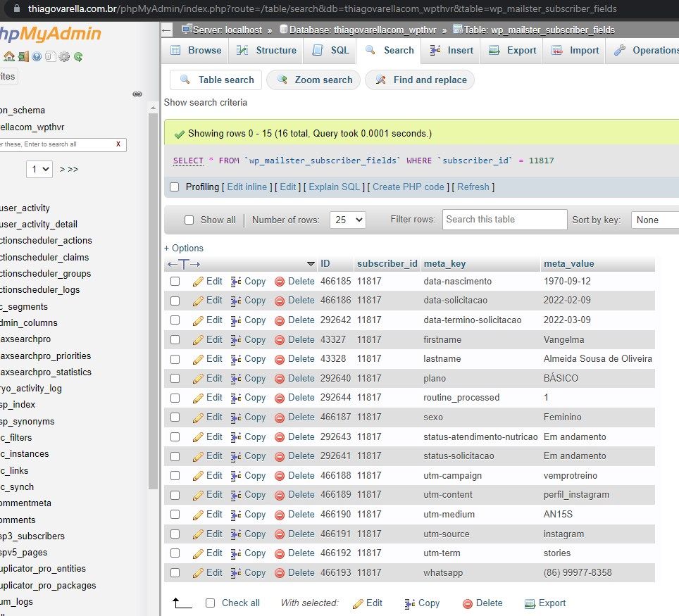Click the Explain SQL link

335,187
